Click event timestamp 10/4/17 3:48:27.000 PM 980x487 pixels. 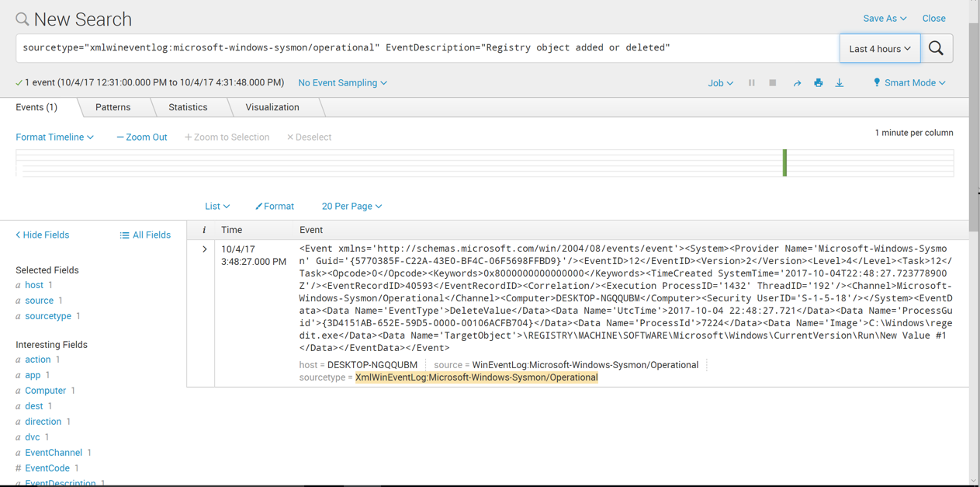pyautogui.click(x=254, y=256)
